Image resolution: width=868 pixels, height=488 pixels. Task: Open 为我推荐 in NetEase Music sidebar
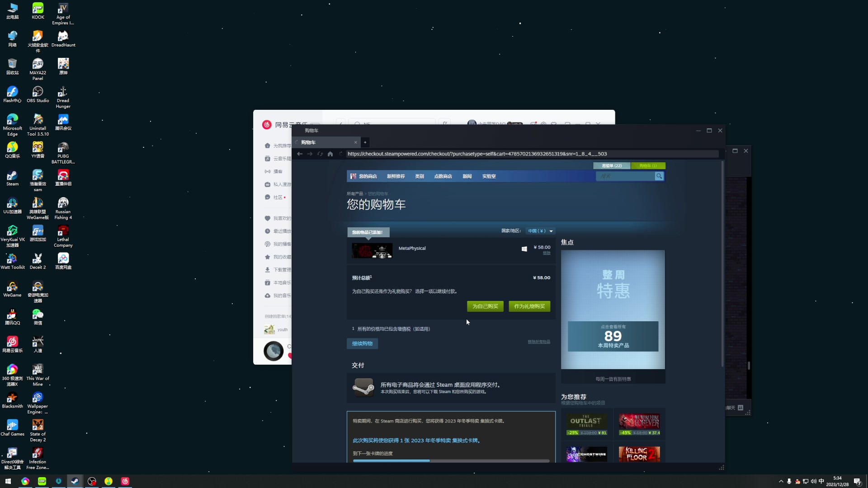coord(278,145)
